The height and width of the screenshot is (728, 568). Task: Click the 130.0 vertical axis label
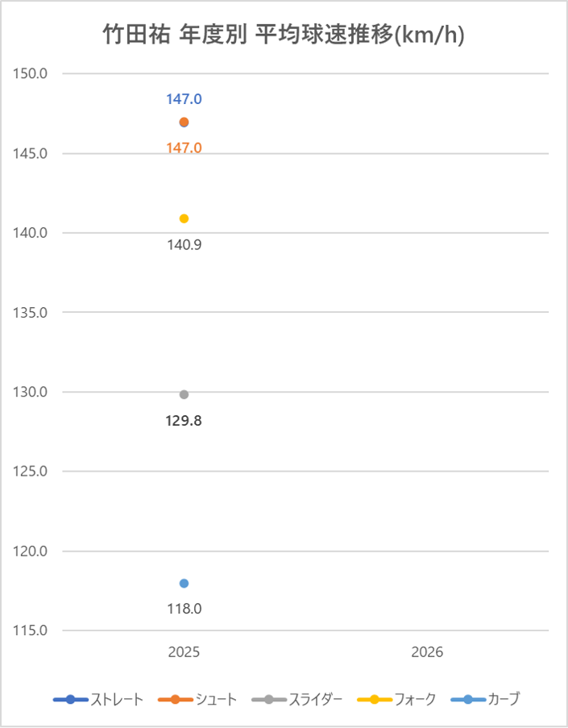[31, 392]
